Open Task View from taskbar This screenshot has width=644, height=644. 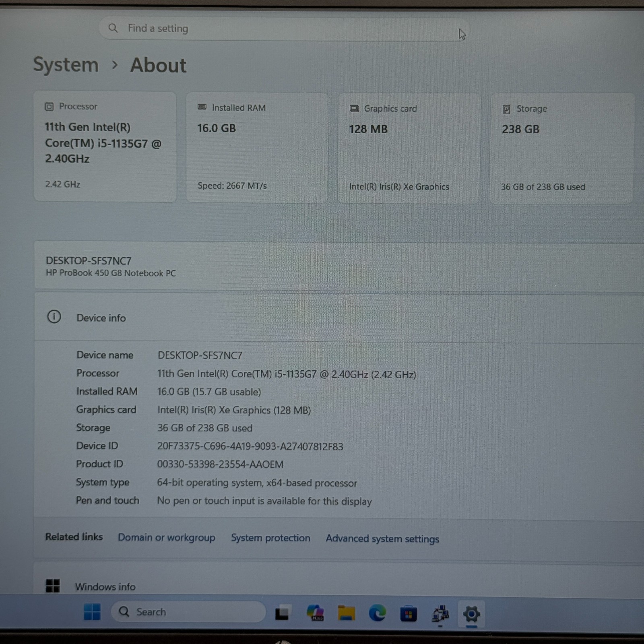[x=282, y=613]
